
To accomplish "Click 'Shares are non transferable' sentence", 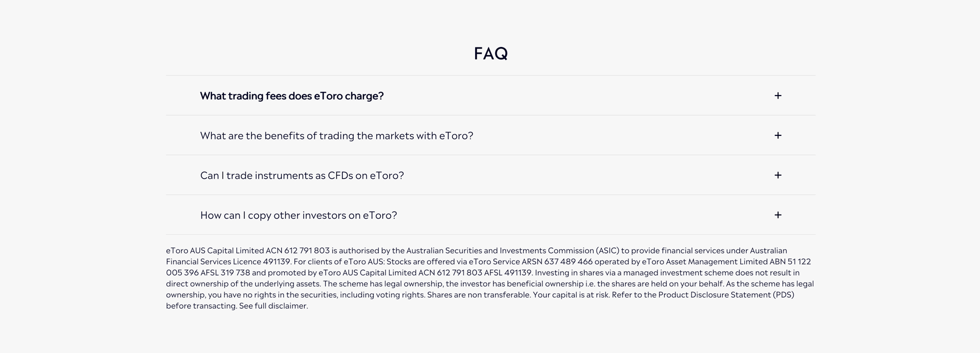I will [479, 295].
